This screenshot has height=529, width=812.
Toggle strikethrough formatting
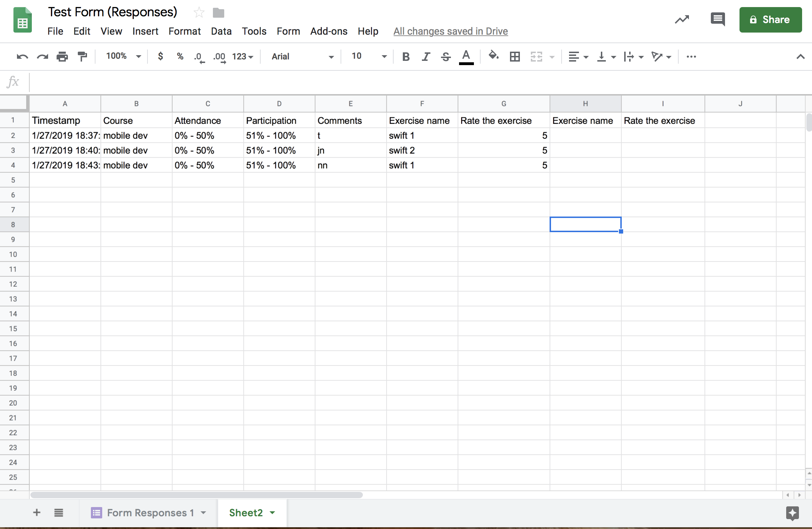coord(446,57)
